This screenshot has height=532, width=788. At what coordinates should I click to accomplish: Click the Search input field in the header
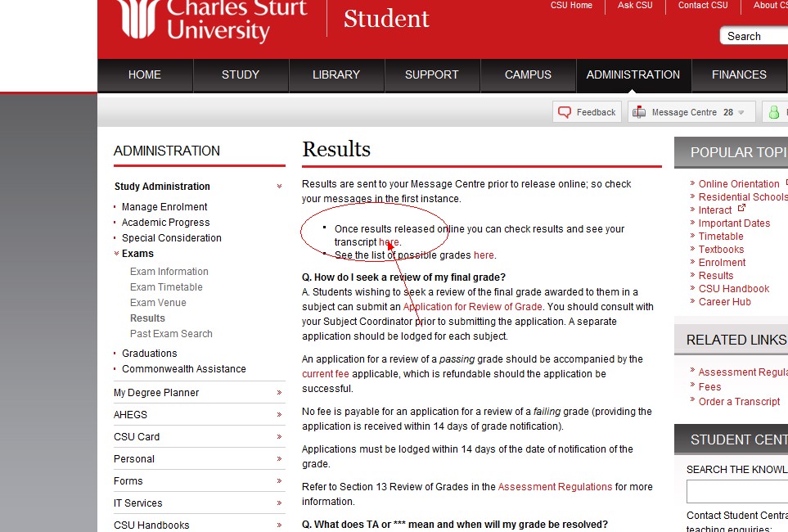coord(753,36)
